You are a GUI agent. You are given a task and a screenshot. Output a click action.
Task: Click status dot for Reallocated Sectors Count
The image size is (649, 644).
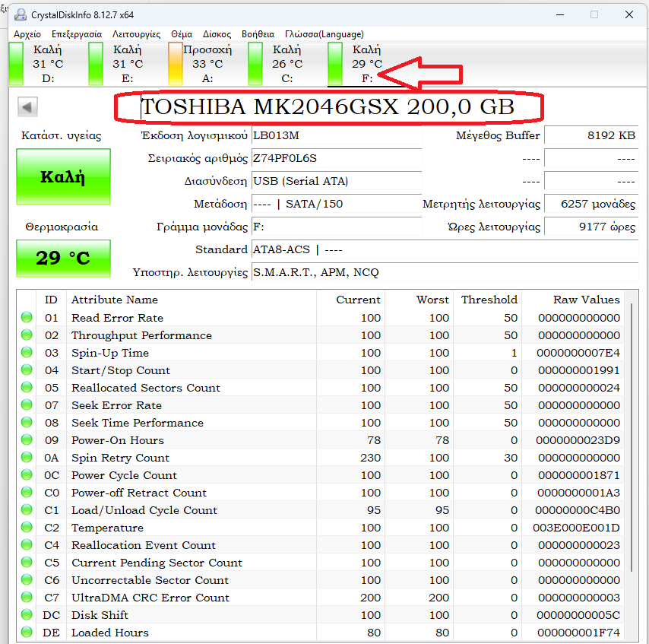(27, 387)
